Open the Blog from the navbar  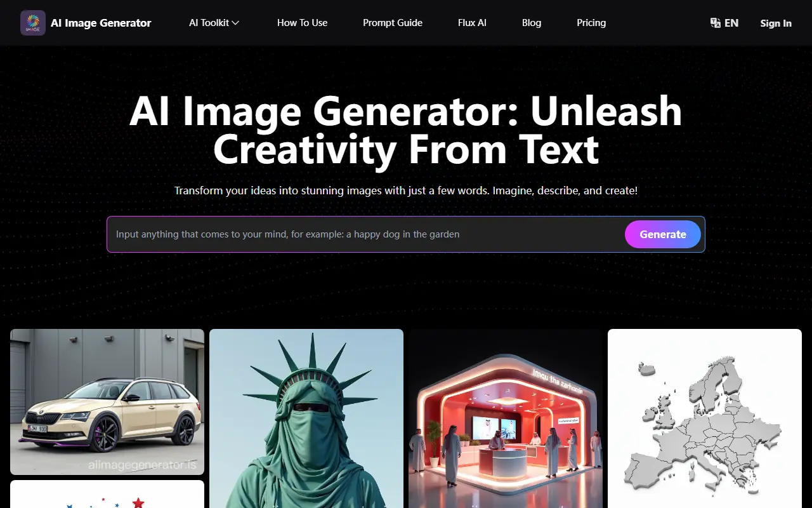tap(531, 22)
